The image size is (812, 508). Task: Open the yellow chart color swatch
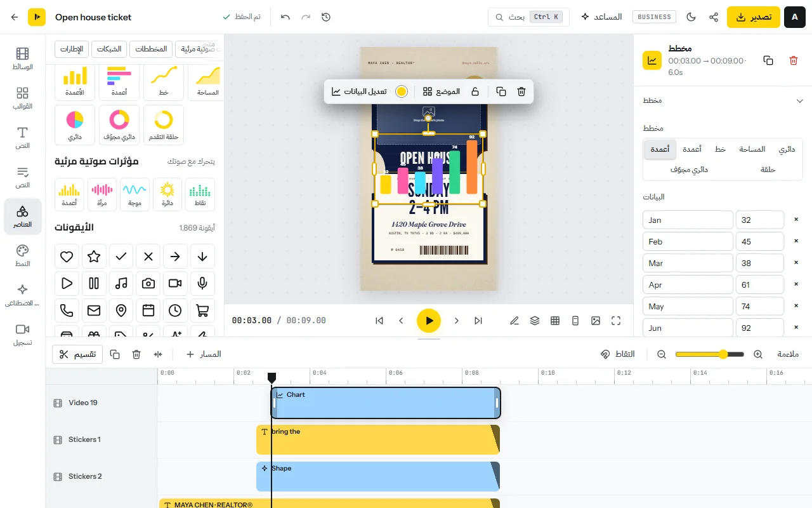pos(402,91)
